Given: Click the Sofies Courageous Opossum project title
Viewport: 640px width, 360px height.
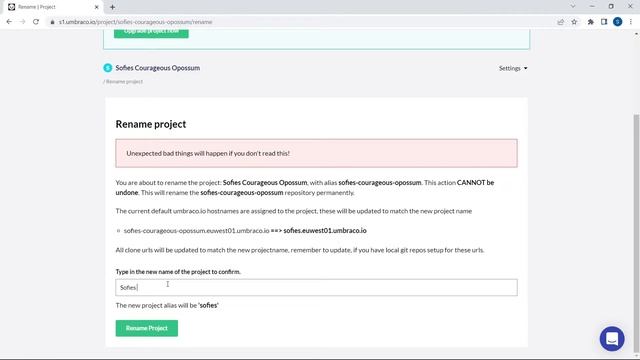Looking at the screenshot, I should (x=158, y=68).
